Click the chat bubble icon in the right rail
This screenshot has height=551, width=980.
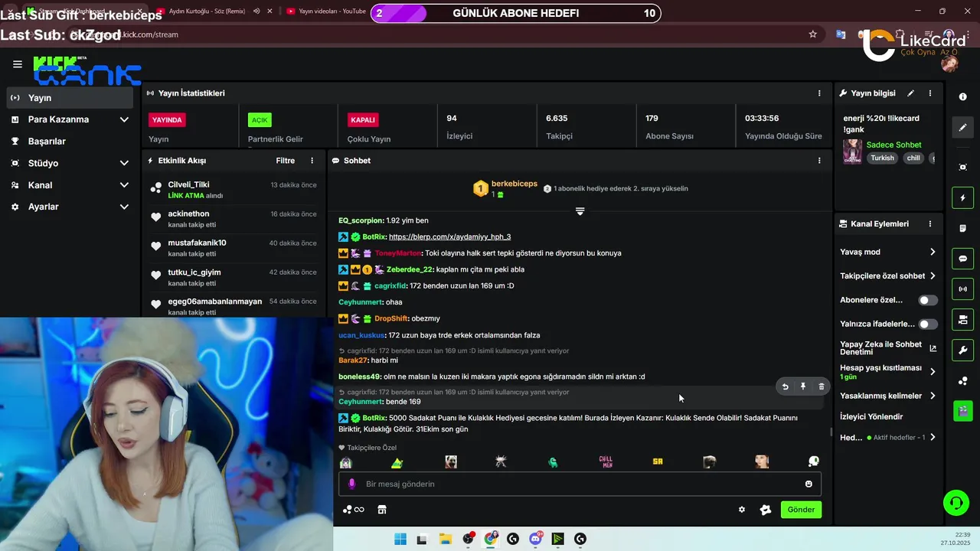click(x=963, y=259)
